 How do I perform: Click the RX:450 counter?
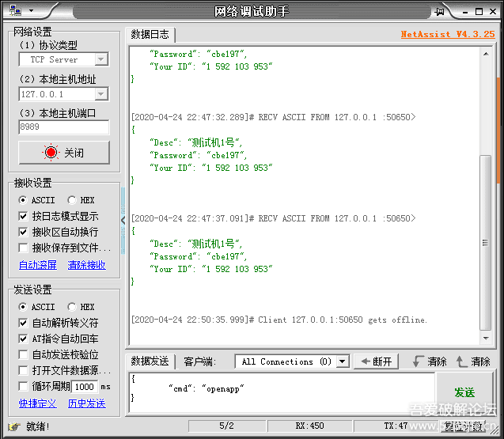pos(310,426)
